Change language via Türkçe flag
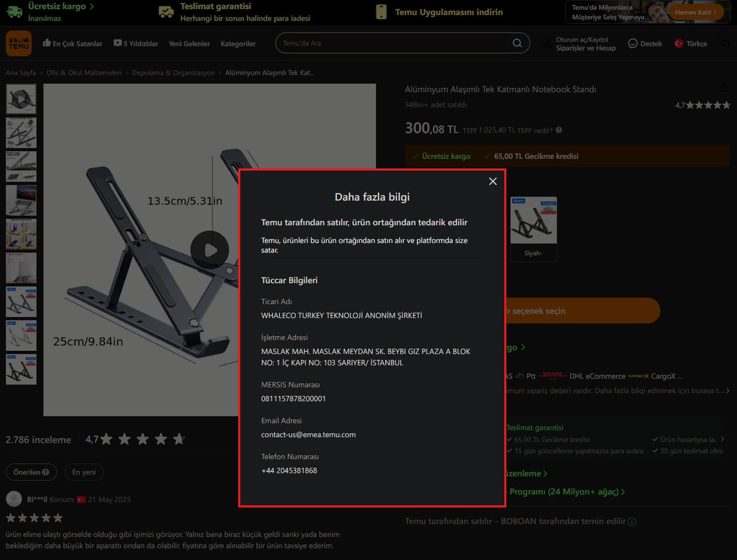Image resolution: width=737 pixels, height=560 pixels. [x=691, y=44]
